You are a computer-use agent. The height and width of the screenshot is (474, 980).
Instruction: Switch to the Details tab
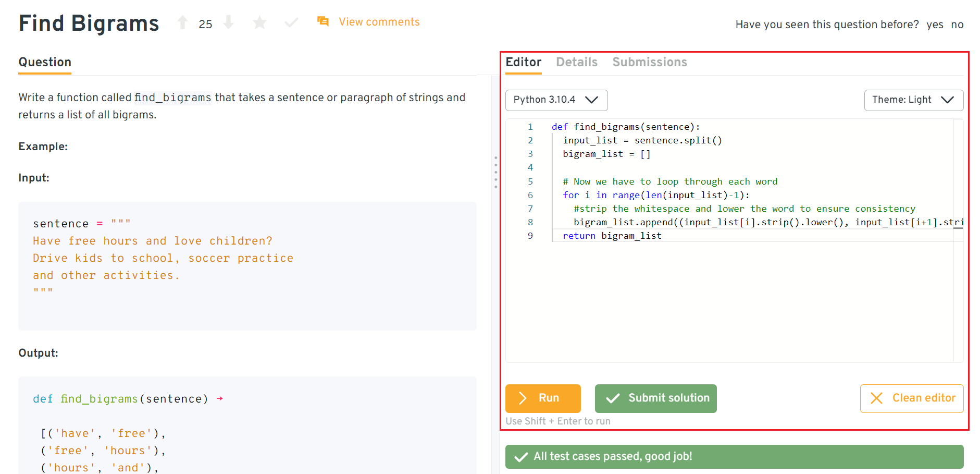(x=576, y=62)
